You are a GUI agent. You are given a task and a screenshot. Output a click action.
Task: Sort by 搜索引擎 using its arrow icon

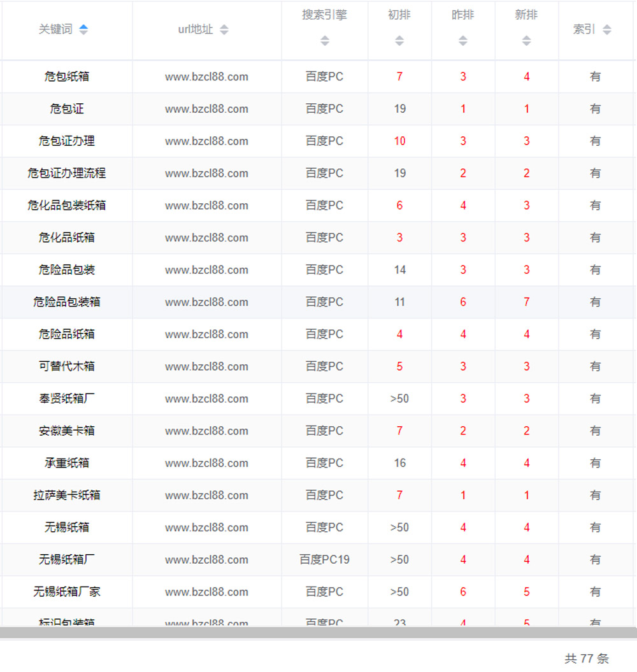[x=325, y=41]
